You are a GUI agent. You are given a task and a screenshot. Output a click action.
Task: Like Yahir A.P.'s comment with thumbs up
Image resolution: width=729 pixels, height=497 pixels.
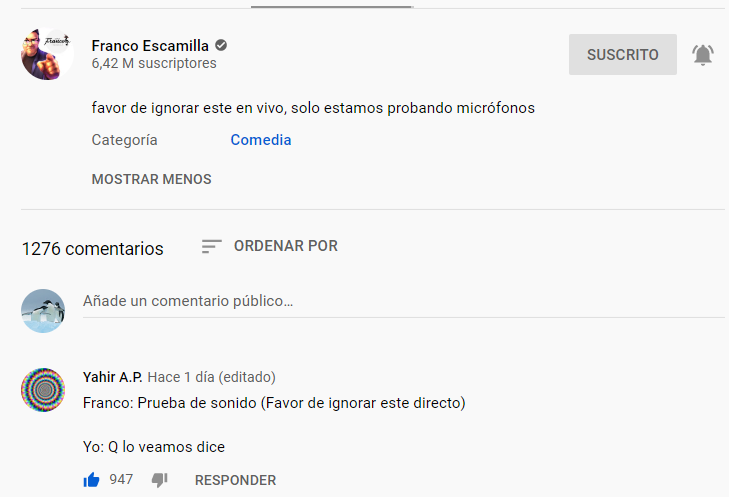click(x=92, y=479)
